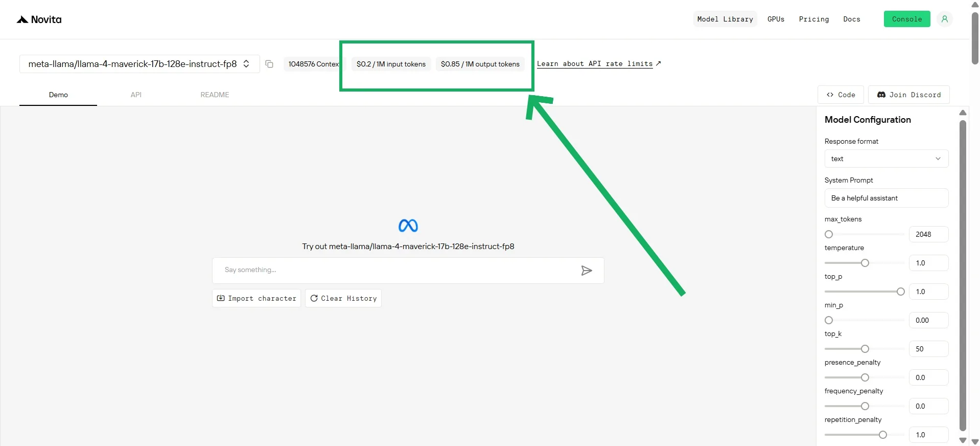Click the top_p value field
The image size is (980, 446).
coord(929,292)
